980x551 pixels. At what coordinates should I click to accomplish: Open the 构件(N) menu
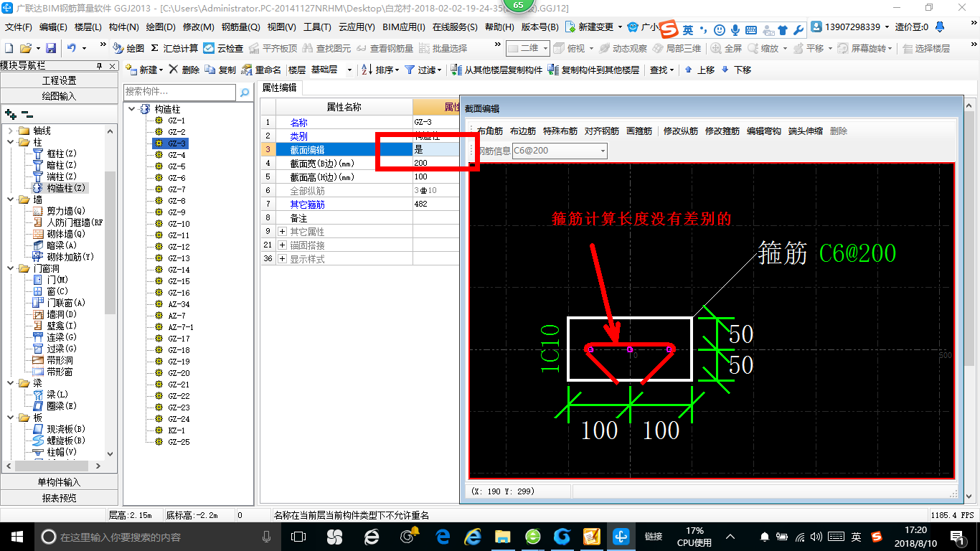click(x=124, y=27)
